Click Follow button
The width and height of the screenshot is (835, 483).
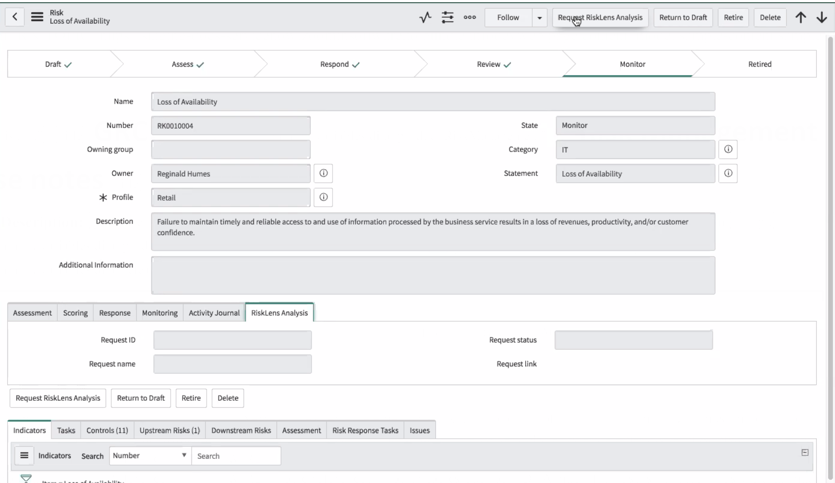[x=508, y=18]
